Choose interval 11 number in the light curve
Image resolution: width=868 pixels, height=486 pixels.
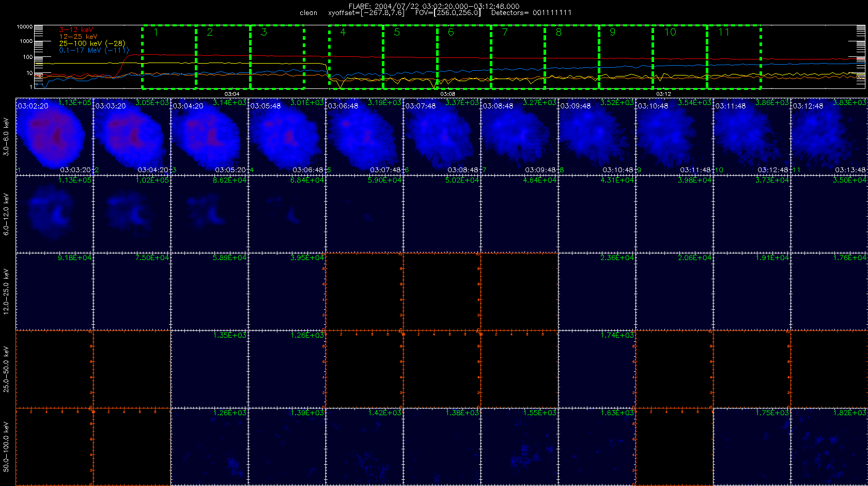(x=724, y=33)
